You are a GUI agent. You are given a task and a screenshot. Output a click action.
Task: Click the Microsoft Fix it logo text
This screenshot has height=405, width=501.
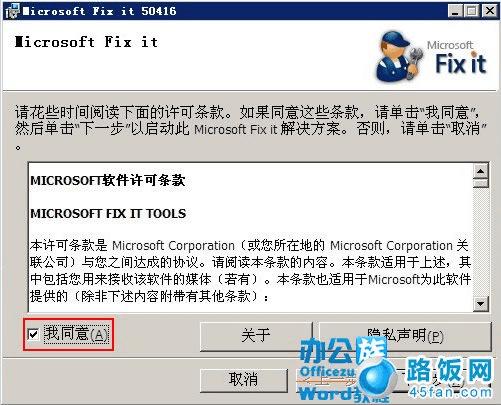459,57
